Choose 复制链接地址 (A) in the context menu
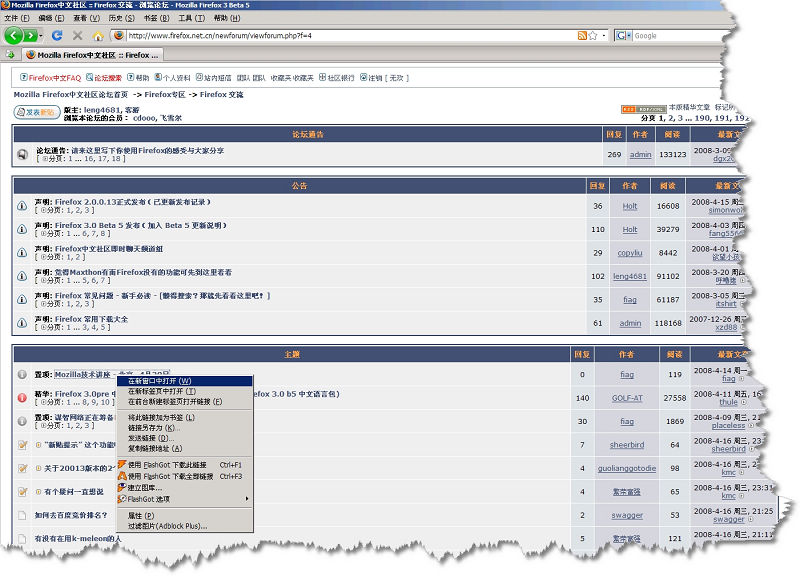 point(185,448)
